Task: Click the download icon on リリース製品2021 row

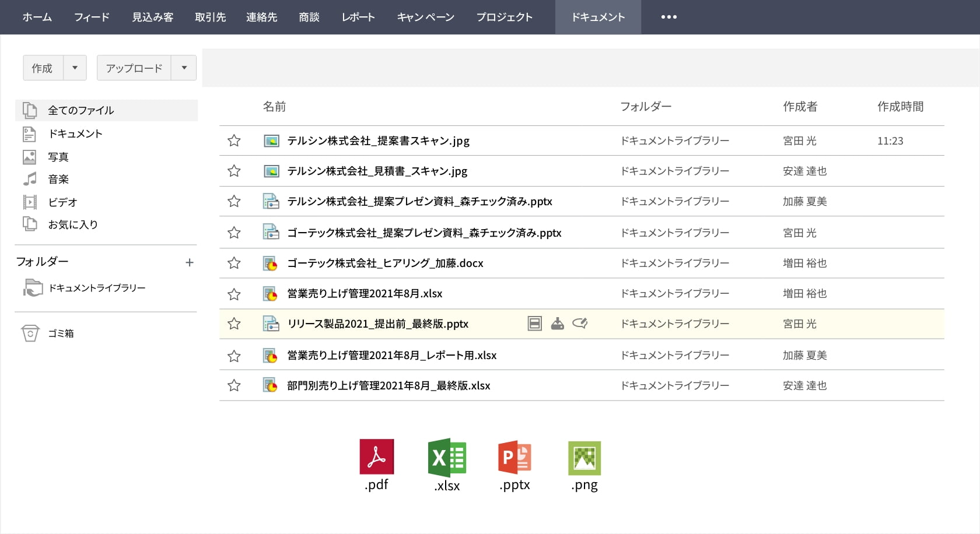Action: (x=557, y=324)
